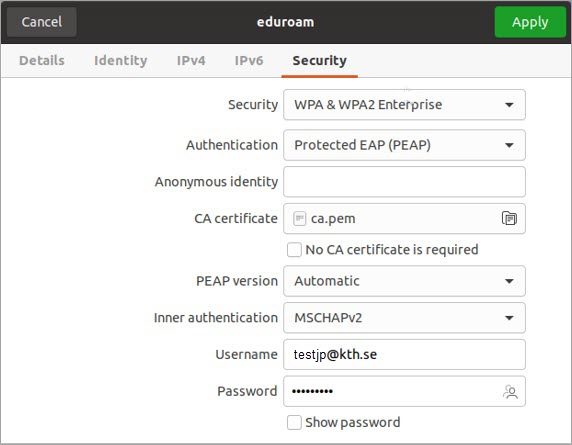Focus the Anonymous identity field
The width and height of the screenshot is (572, 445).
(x=404, y=182)
